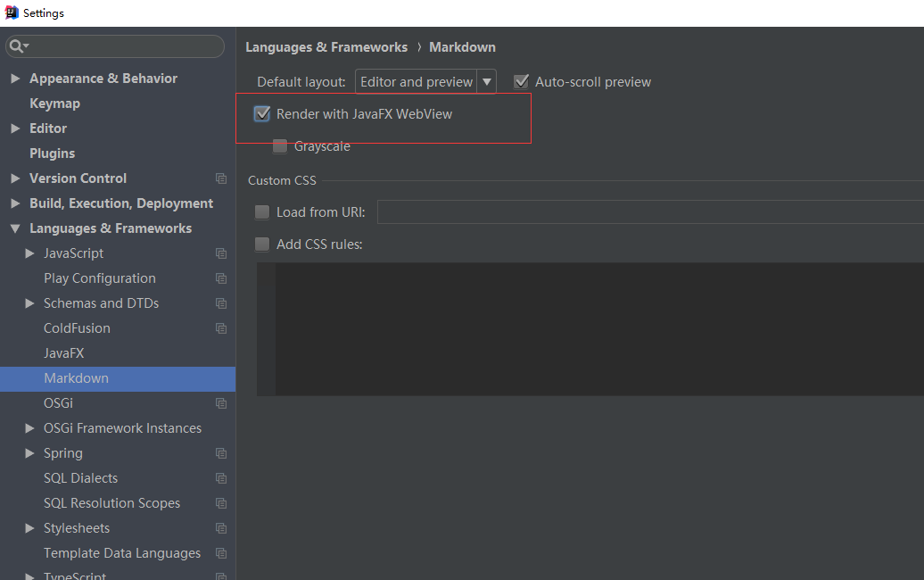Enable Load from URI checkbox
Image resolution: width=924 pixels, height=580 pixels.
coord(262,212)
